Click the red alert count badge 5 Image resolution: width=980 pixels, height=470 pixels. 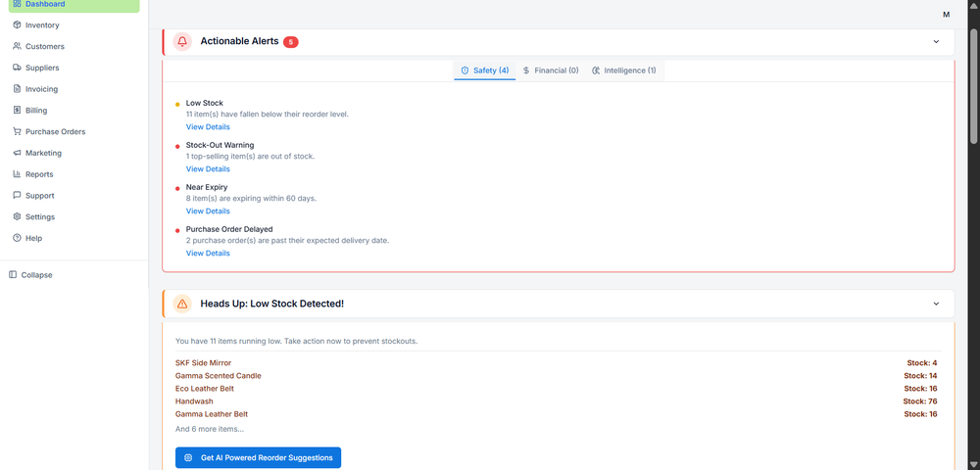click(291, 42)
